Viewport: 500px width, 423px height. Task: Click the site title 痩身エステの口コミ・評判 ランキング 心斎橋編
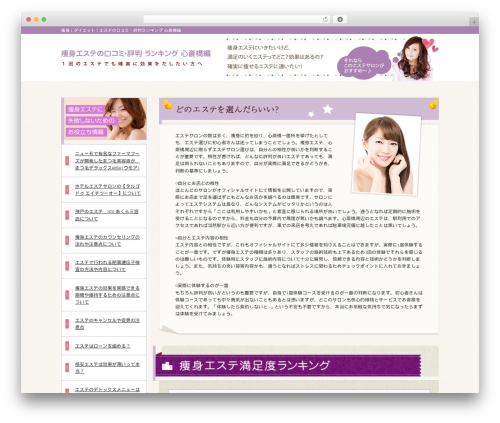pos(136,53)
